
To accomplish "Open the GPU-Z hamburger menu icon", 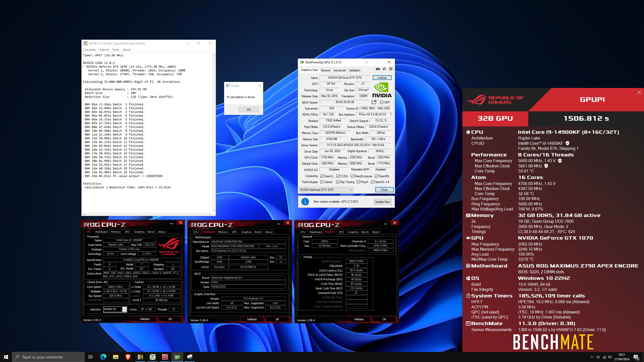I will click(391, 69).
